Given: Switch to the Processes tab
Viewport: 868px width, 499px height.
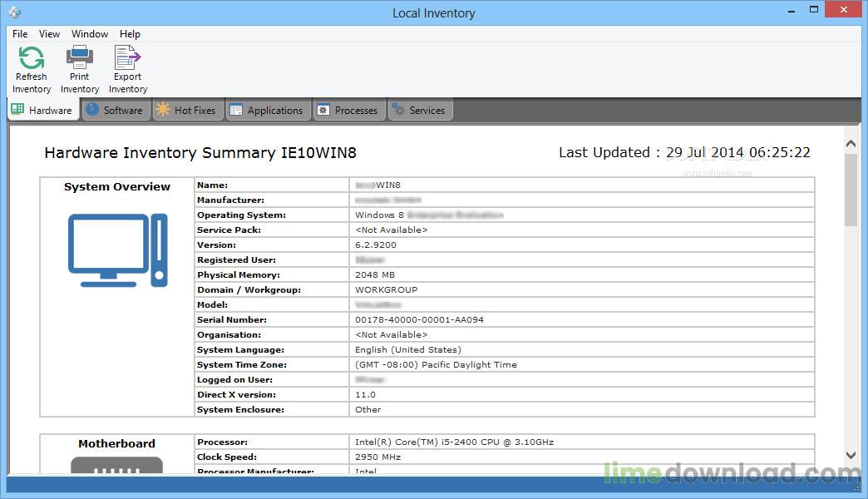Looking at the screenshot, I should point(348,110).
